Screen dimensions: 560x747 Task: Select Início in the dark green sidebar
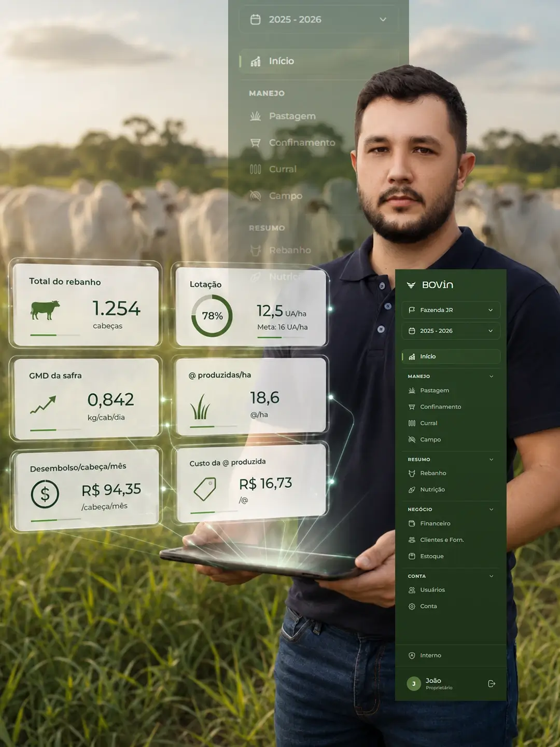tap(451, 356)
